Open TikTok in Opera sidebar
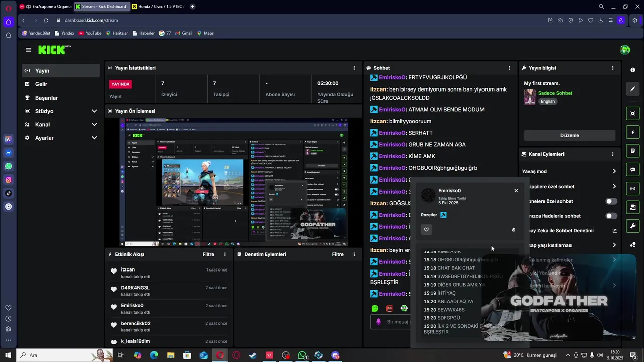The height and width of the screenshot is (362, 644). pyautogui.click(x=9, y=193)
